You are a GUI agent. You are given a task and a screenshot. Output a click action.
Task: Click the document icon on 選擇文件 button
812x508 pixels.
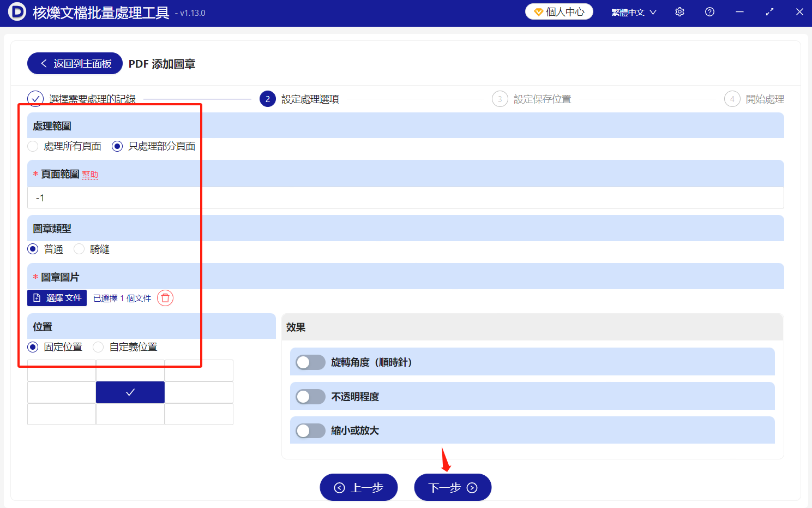click(x=35, y=298)
